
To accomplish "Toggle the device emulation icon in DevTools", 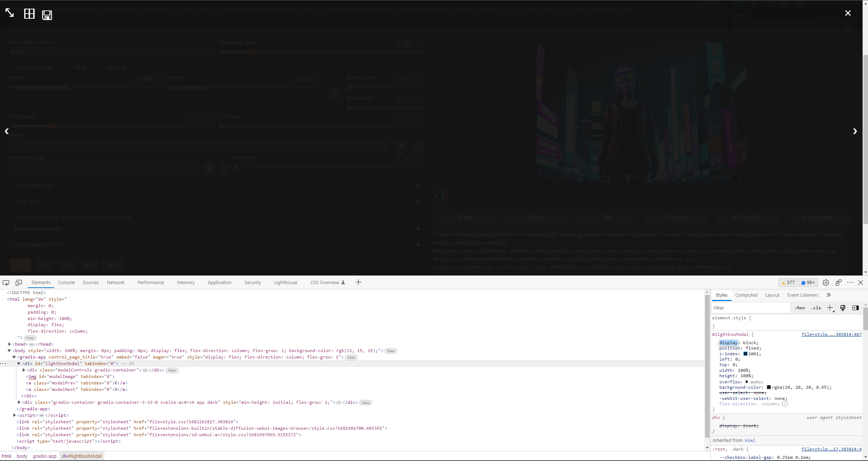I will (x=19, y=283).
